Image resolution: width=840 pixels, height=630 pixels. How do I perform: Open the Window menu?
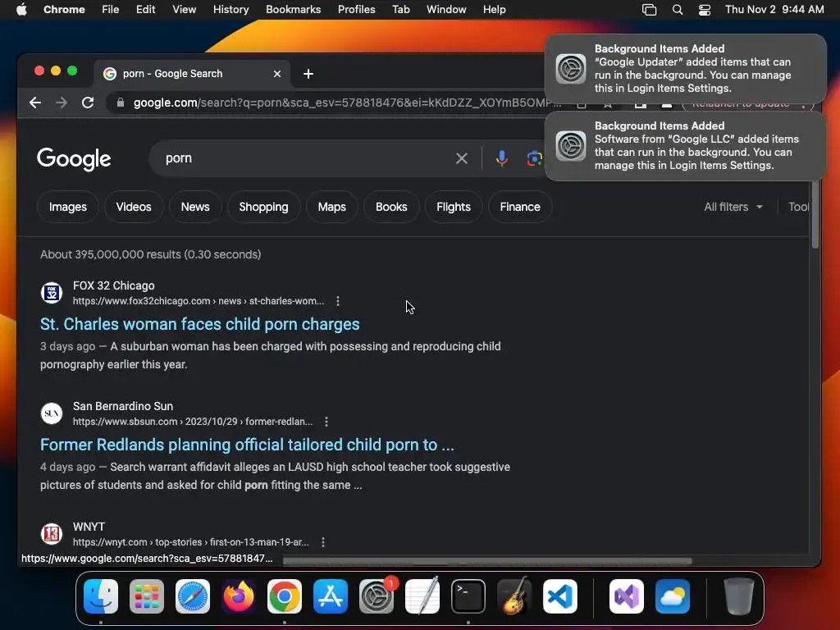click(446, 10)
